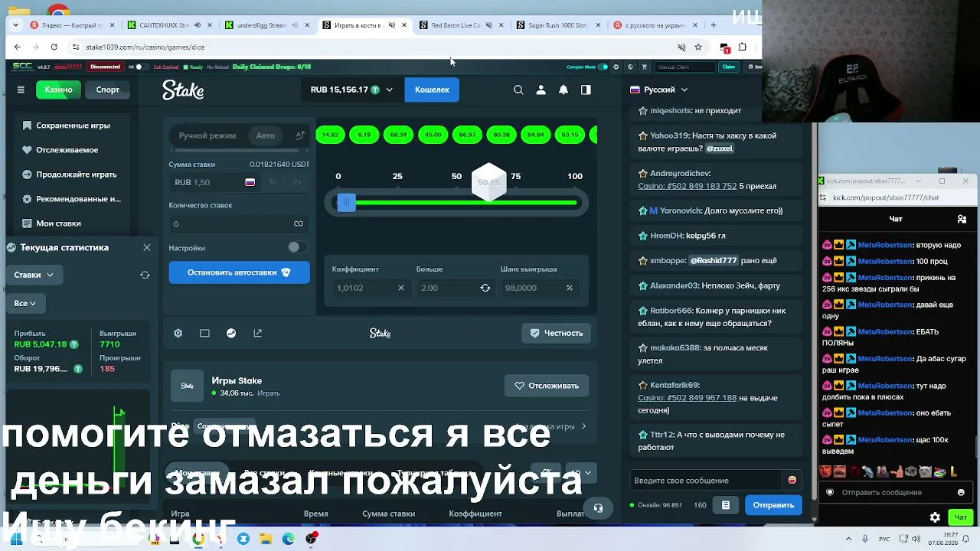Go to the Stake logo home

(x=183, y=90)
